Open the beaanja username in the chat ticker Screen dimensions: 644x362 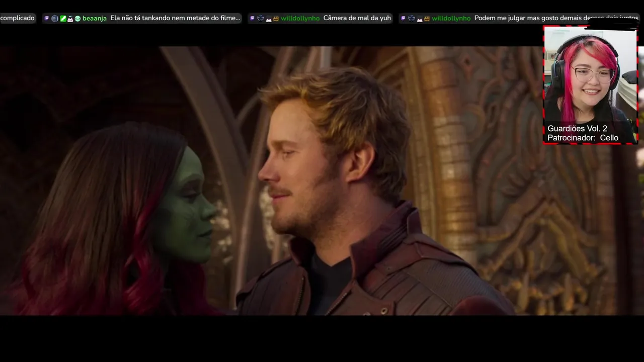[x=95, y=19]
